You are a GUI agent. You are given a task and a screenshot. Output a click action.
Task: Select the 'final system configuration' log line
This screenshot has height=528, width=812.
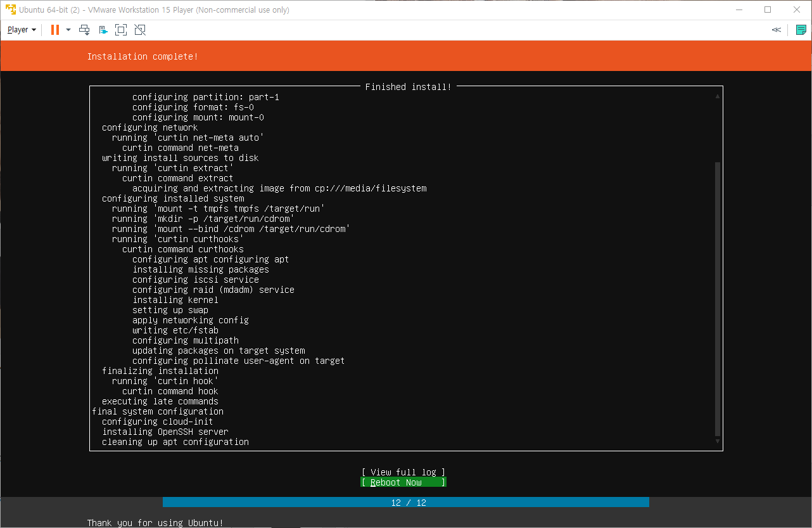158,411
